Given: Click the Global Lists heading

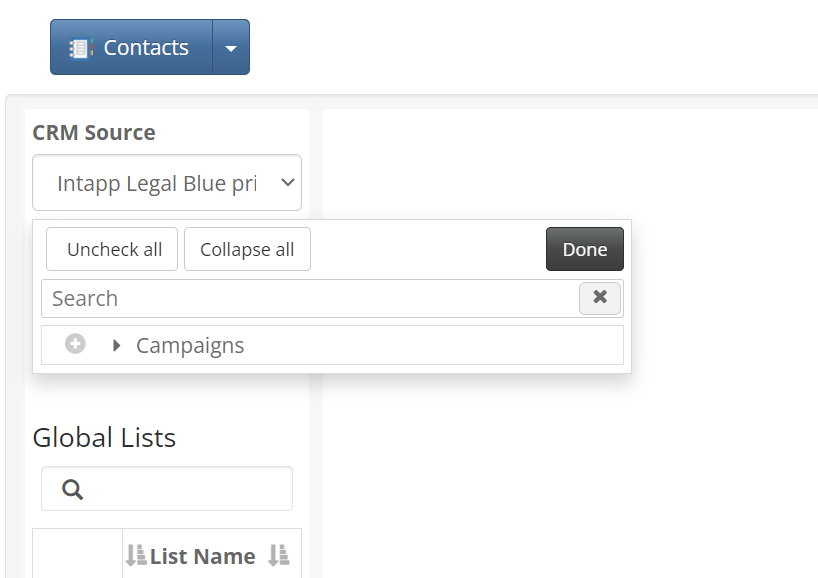Looking at the screenshot, I should click(104, 437).
